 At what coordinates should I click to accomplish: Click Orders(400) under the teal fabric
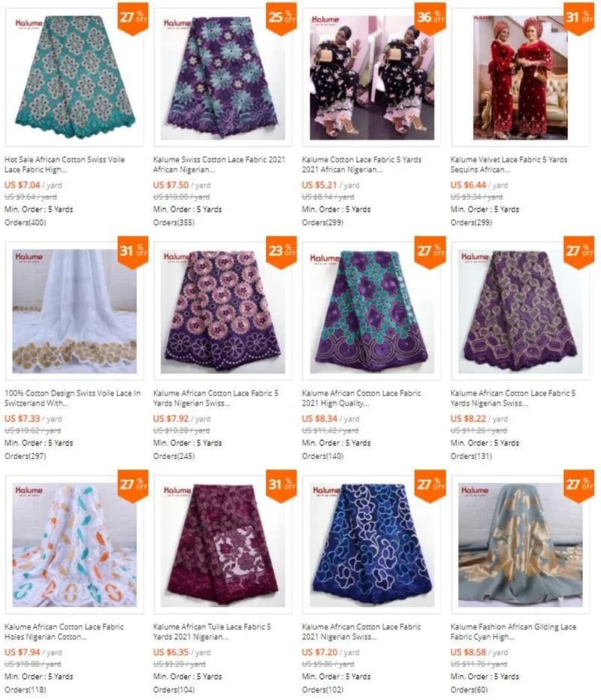click(25, 222)
